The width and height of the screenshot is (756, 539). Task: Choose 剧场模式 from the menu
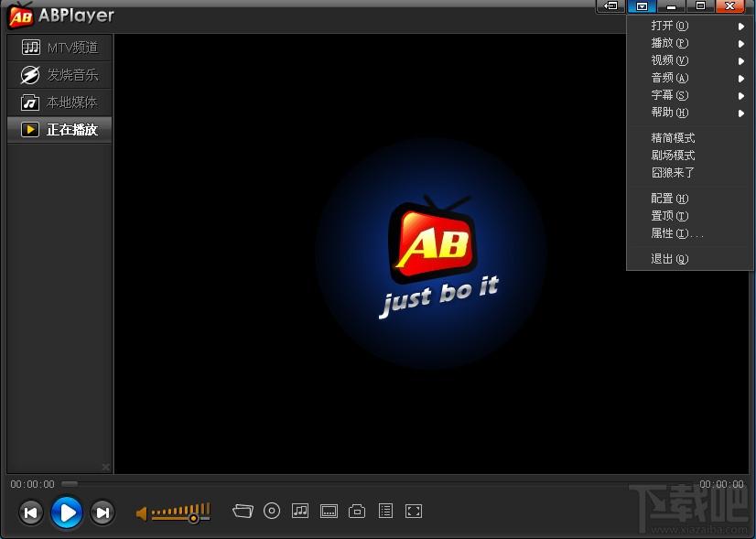690,156
